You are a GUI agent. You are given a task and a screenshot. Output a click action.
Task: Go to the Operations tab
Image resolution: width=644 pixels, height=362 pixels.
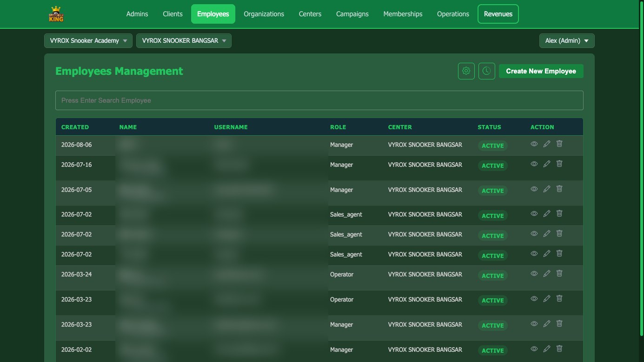(x=453, y=14)
